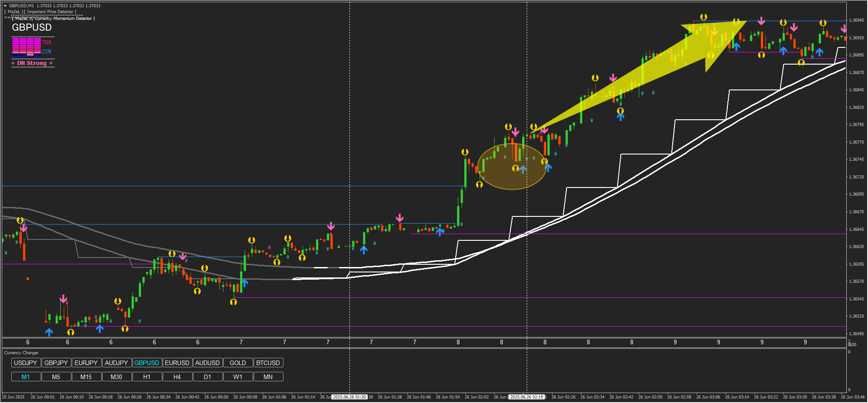Click the Currency Changer panel label

pos(21,353)
